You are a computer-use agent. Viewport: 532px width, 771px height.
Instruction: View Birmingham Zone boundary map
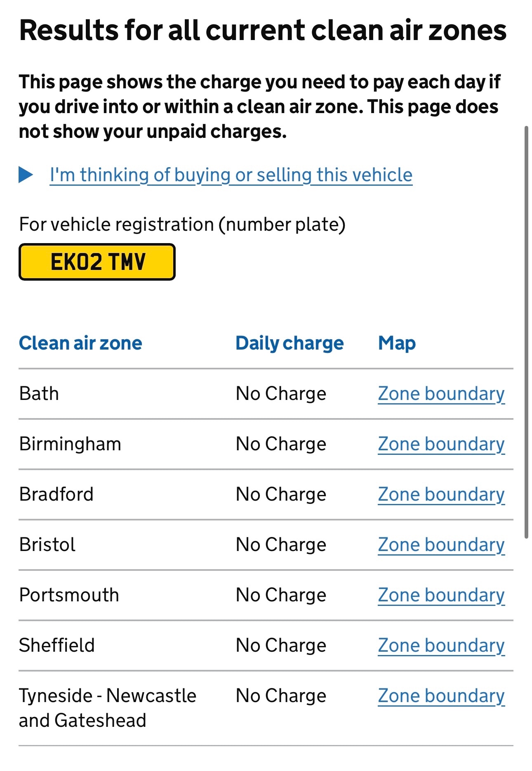(441, 444)
